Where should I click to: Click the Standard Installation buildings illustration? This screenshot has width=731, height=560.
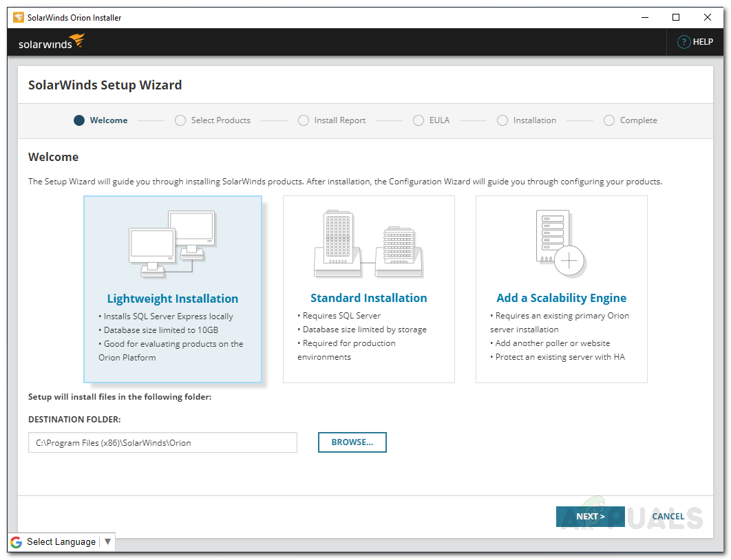pos(368,244)
